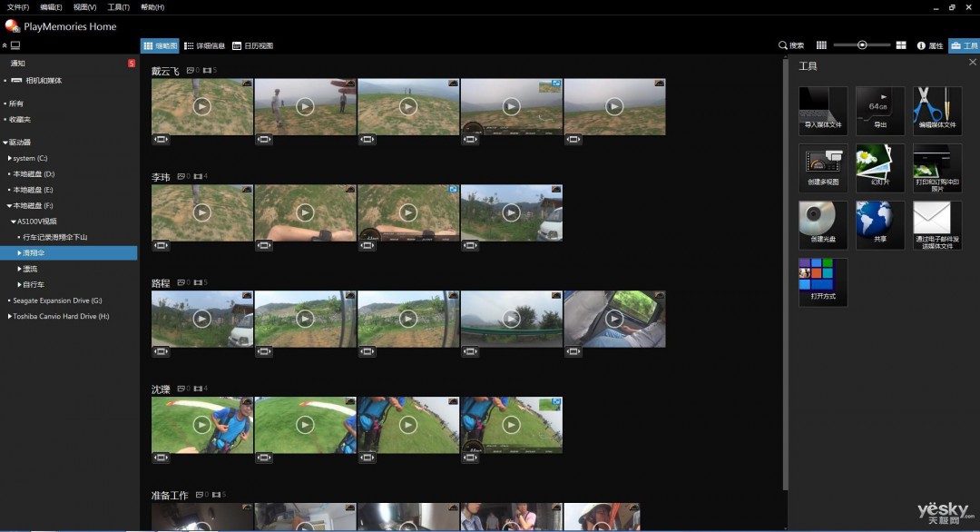The width and height of the screenshot is (980, 532).
Task: Adjust the thumbnail size slider handle
Action: [x=862, y=45]
